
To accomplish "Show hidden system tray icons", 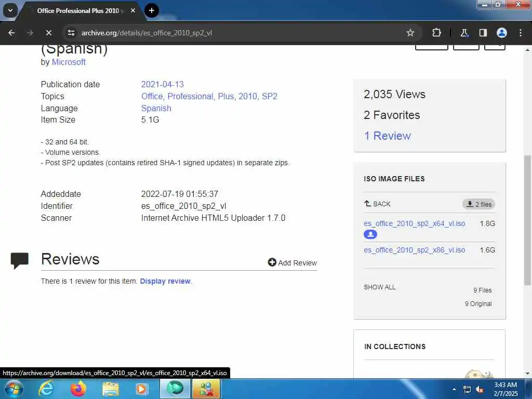I will point(454,389).
